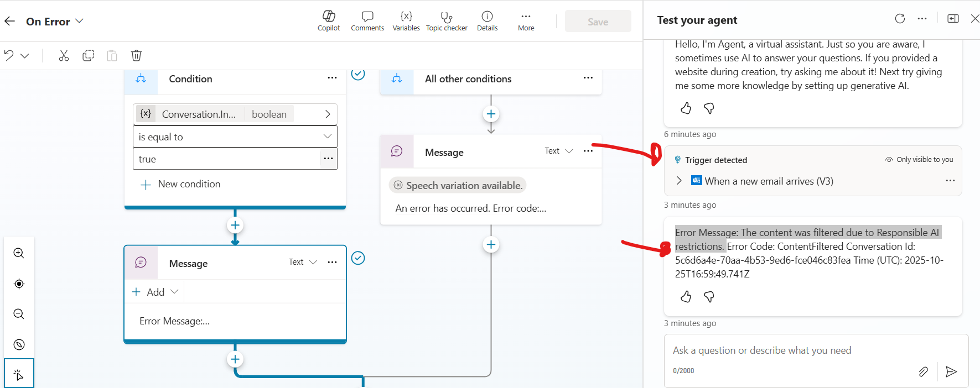Launch the Topic checker
This screenshot has height=388, width=980.
pos(447,21)
